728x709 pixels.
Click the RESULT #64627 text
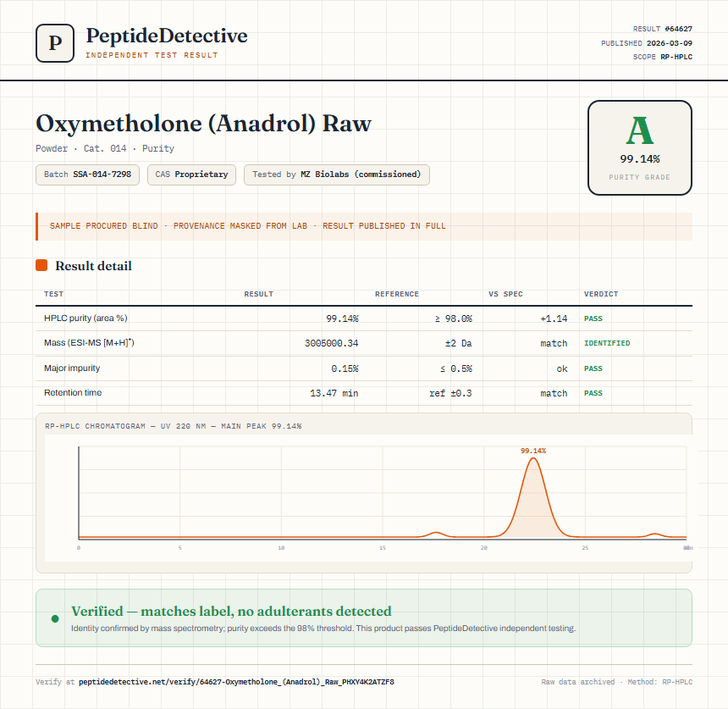coord(663,29)
